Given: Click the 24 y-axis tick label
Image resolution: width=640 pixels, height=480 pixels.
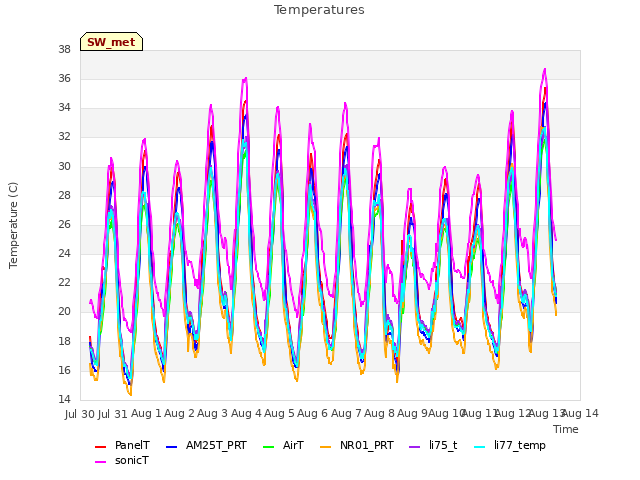Looking at the screenshot, I should pyautogui.click(x=64, y=253).
